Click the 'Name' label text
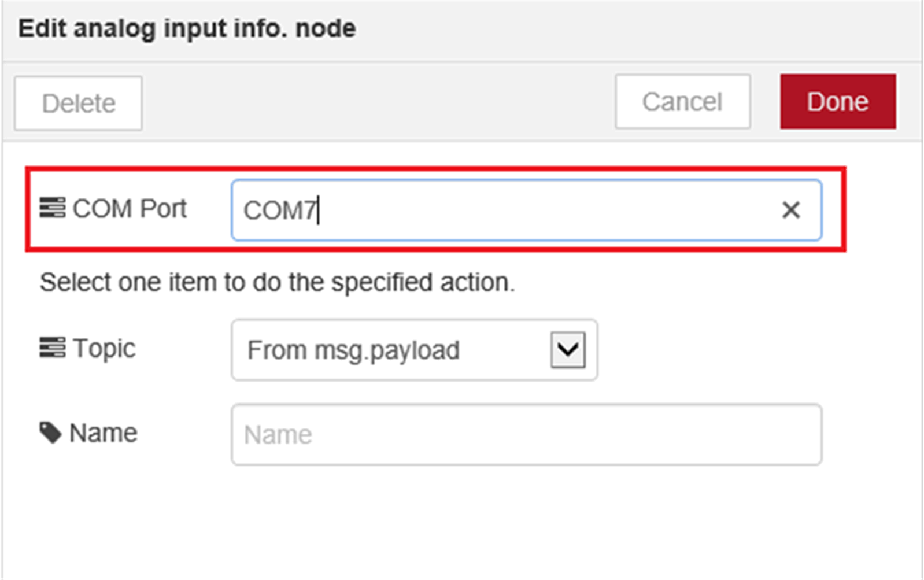The image size is (924, 580). tap(104, 433)
